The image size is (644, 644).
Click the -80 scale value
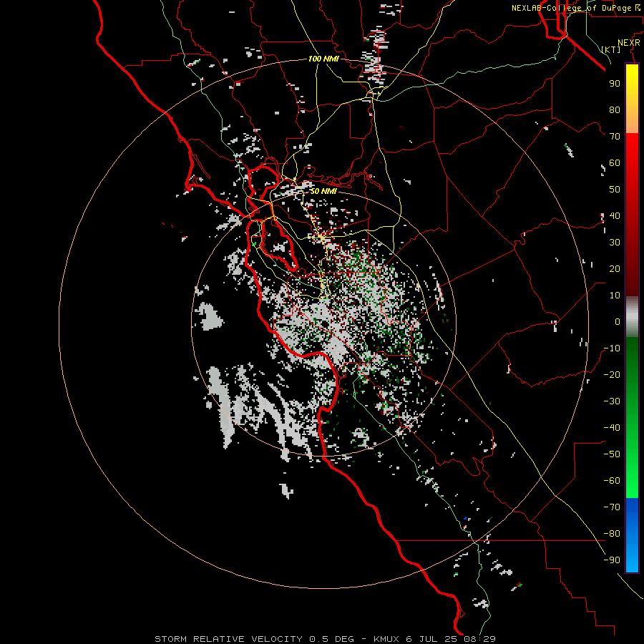coord(612,534)
